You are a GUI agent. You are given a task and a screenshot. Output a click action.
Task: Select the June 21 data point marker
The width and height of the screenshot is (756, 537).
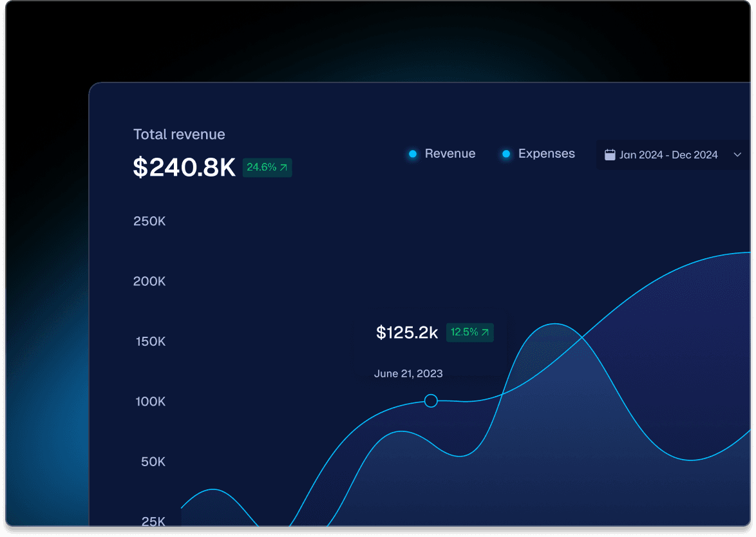click(431, 400)
